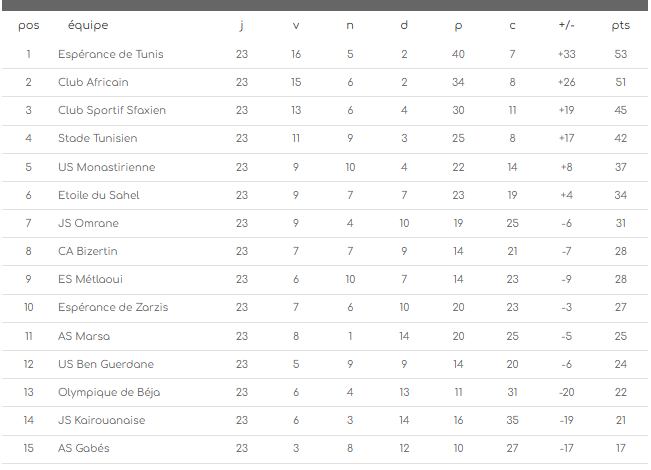Click the équipe column header

88,25
